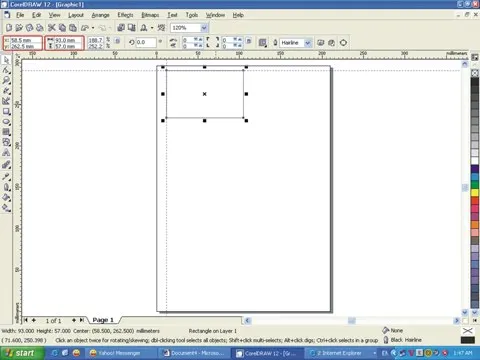
Task: Switch to Document4 Microsoft Word taskbar button
Action: [x=194, y=353]
